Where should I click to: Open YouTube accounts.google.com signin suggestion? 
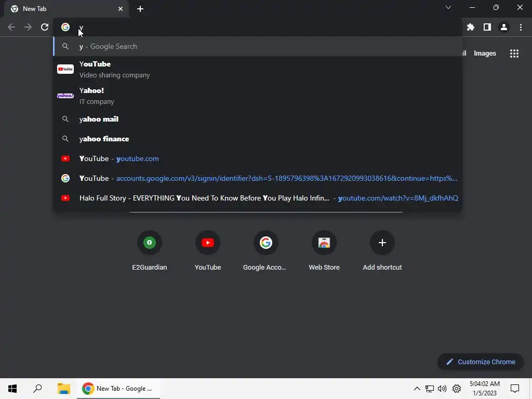pos(258,178)
